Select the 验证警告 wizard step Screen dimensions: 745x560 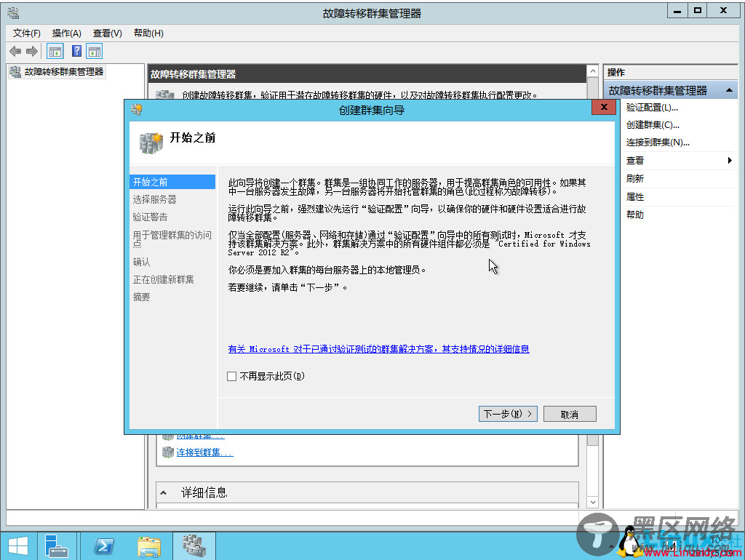click(150, 217)
